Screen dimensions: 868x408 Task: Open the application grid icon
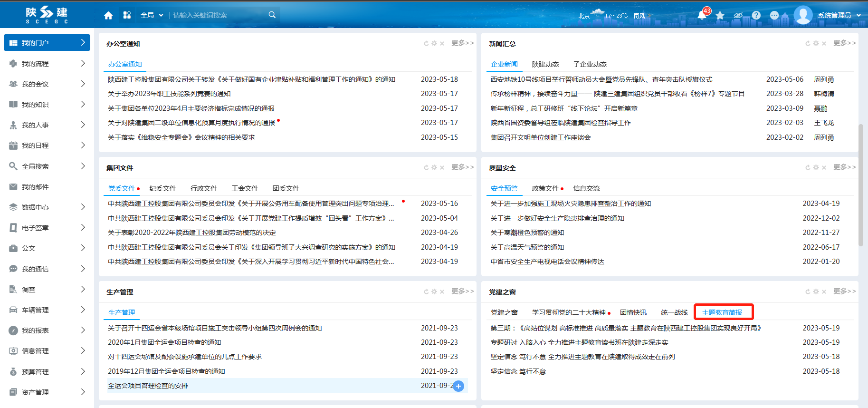tap(127, 15)
